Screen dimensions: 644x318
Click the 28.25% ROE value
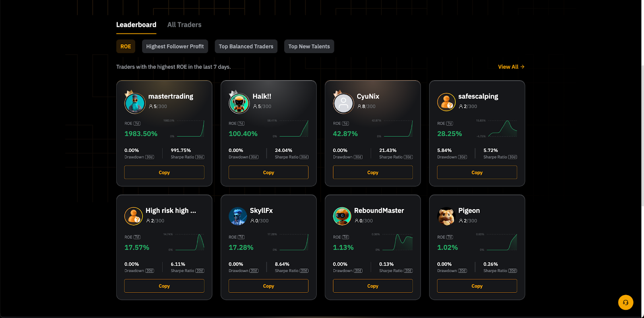(x=450, y=134)
